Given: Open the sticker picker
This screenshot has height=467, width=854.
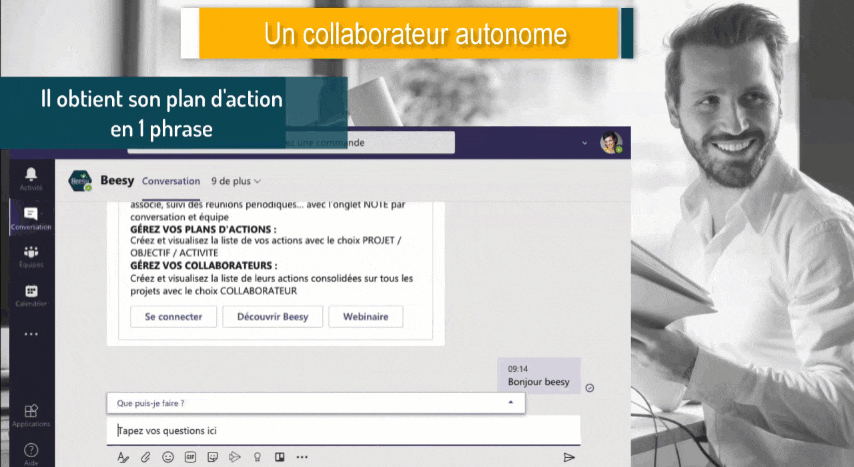Looking at the screenshot, I should click(x=212, y=457).
